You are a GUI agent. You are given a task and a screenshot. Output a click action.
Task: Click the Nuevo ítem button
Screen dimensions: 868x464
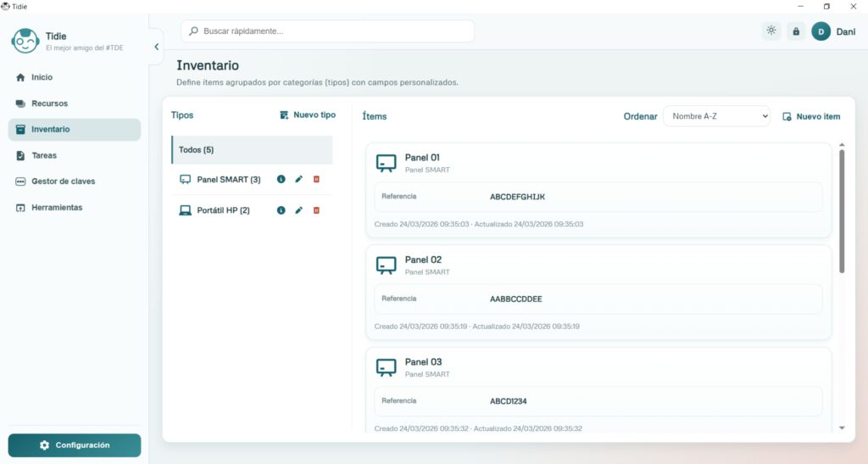(811, 116)
